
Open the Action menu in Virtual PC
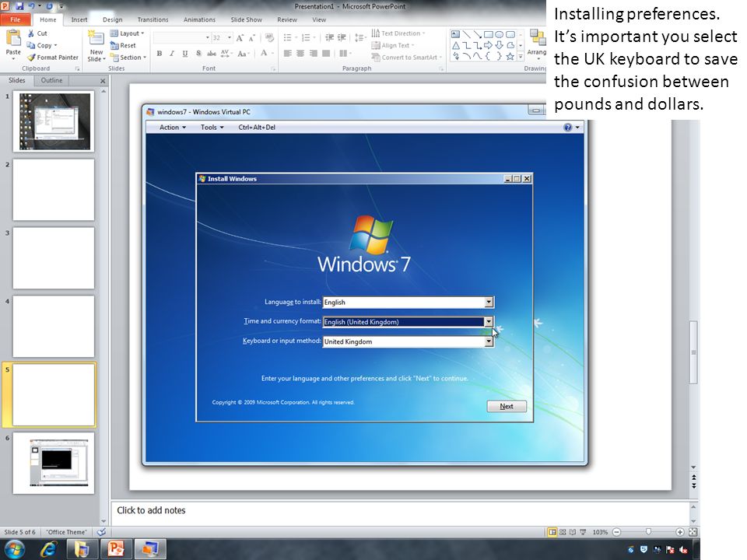(173, 127)
